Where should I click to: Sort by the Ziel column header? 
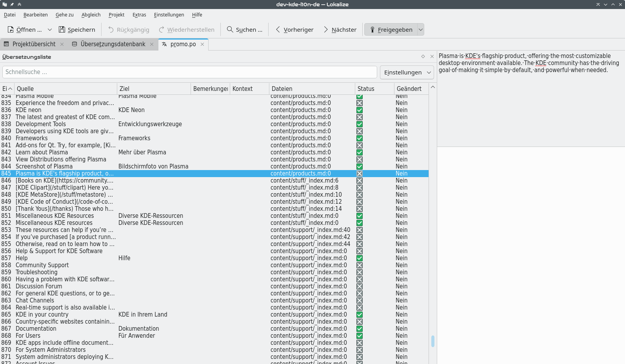coord(154,89)
